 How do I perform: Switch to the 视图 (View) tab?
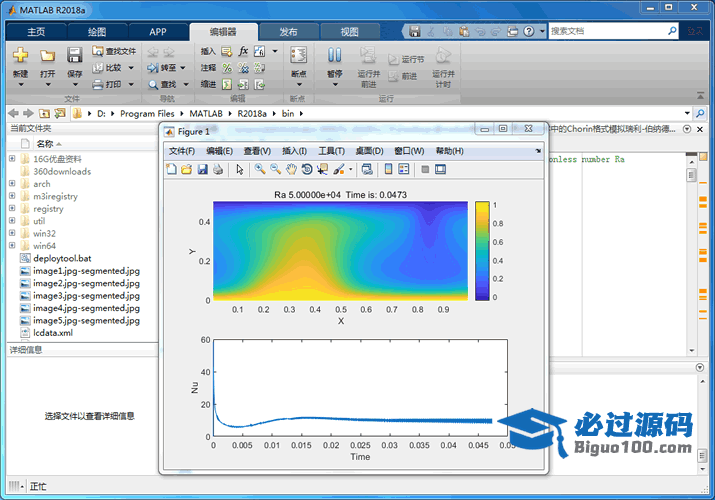(x=350, y=32)
